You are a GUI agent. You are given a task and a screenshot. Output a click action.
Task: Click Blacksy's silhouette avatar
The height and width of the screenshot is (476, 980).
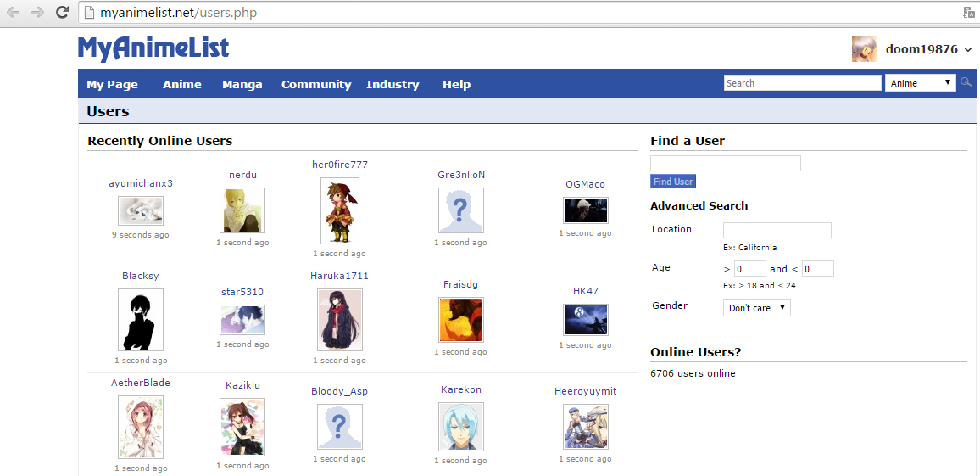141,320
